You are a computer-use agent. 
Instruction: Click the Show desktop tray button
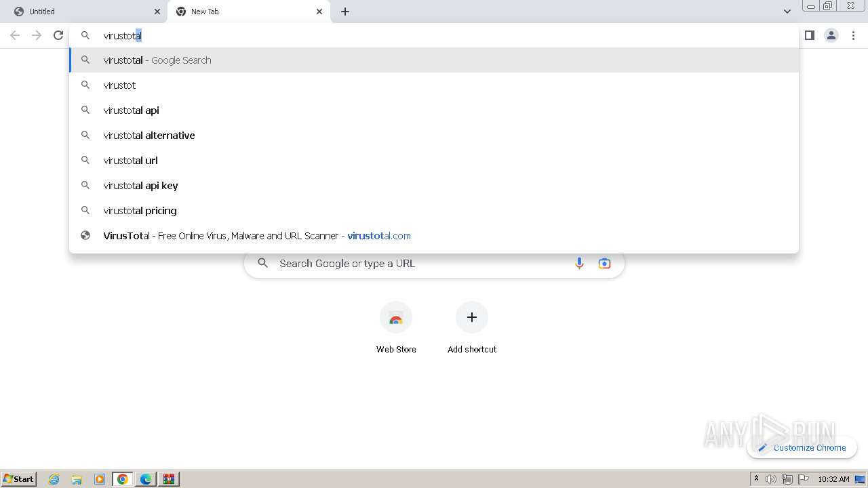(861, 479)
